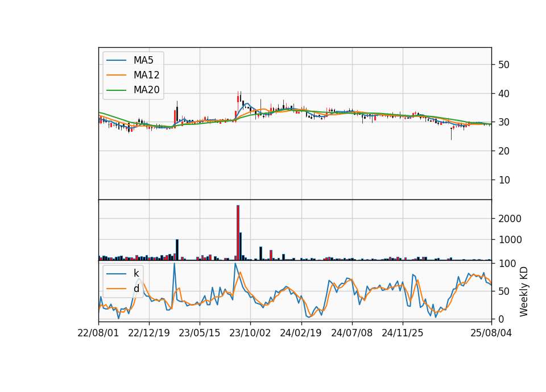
Task: Click the tallest red volume bar
Action: (x=238, y=233)
